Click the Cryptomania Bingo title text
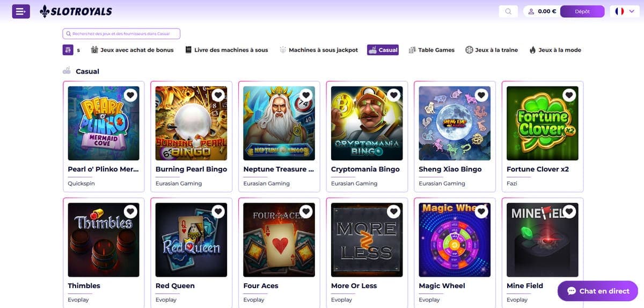The height and width of the screenshot is (308, 644). tap(365, 169)
